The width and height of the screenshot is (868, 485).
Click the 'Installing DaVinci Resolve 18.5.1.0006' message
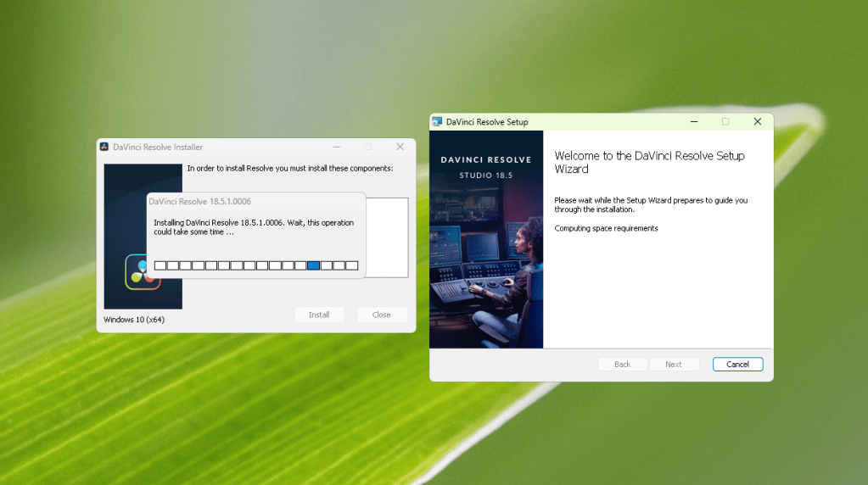pos(254,227)
